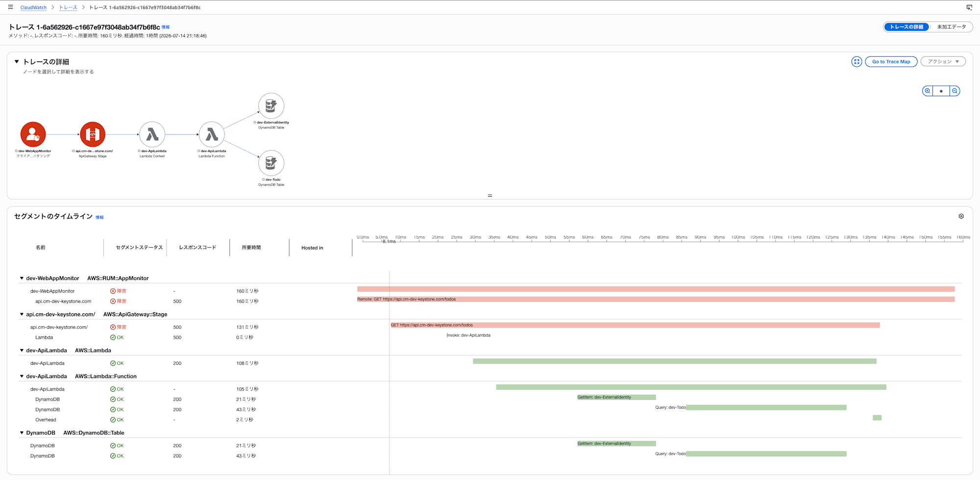Open the アクション dropdown
This screenshot has height=480, width=980.
pos(943,62)
